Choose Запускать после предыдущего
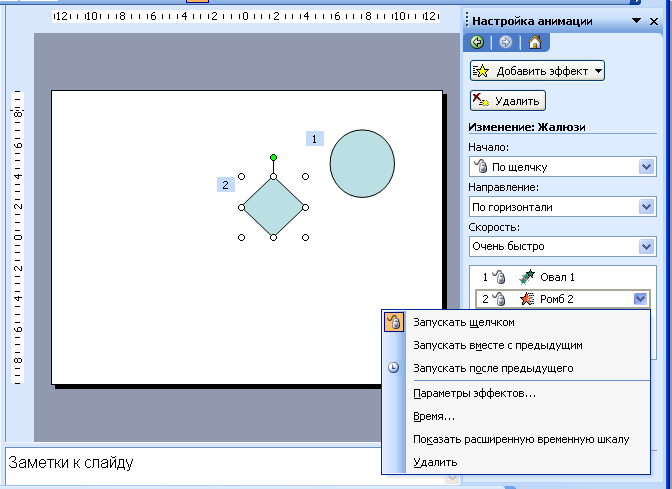The height and width of the screenshot is (489, 672). coord(516,368)
